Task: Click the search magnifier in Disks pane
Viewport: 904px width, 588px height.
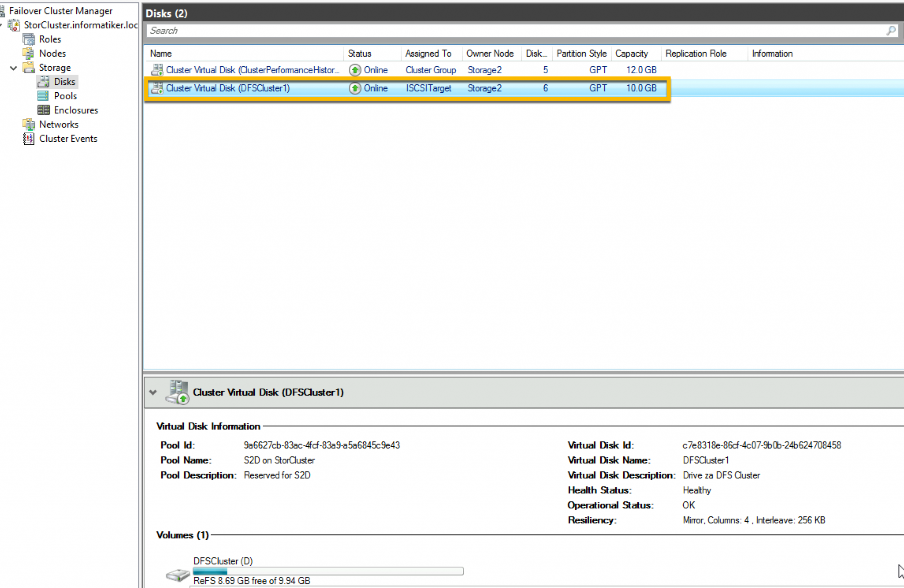Action: coord(891,30)
